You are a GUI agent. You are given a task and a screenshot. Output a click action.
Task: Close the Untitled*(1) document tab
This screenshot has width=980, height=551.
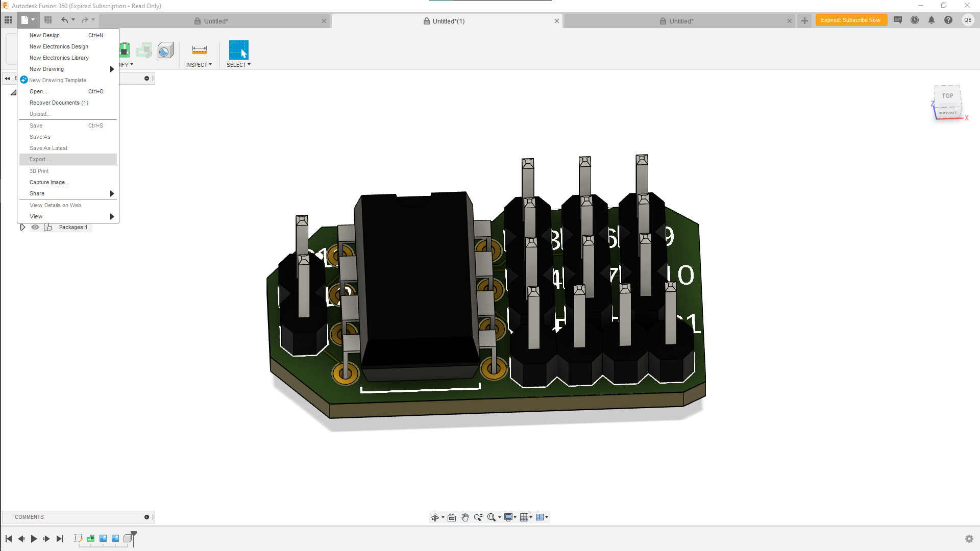(557, 21)
